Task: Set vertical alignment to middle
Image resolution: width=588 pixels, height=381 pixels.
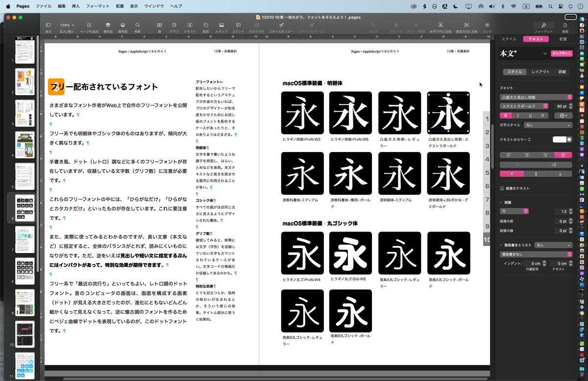Action: pos(536,174)
